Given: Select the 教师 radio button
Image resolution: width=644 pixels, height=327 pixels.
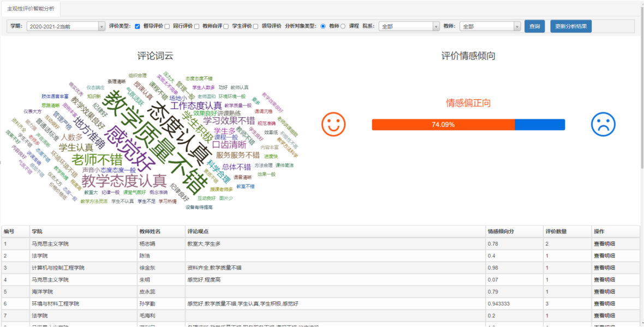Looking at the screenshot, I should (323, 26).
